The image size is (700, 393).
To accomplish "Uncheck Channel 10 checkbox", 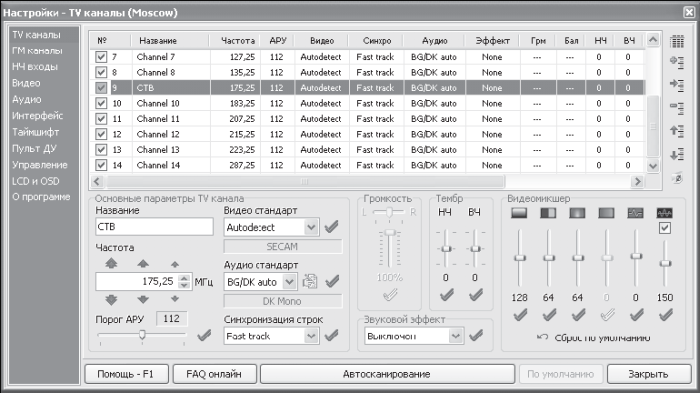I will 101,103.
